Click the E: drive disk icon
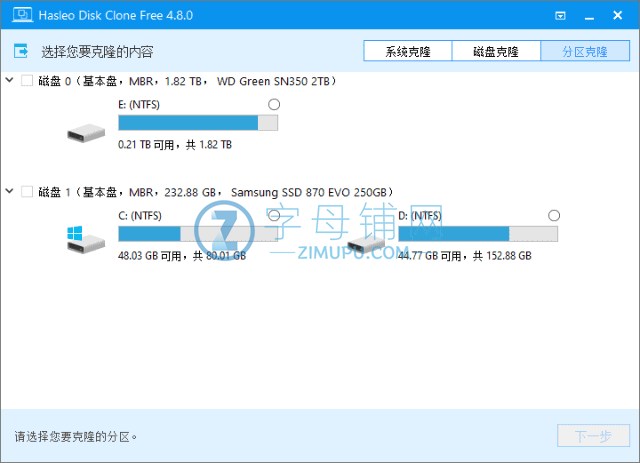640x463 pixels. (x=86, y=134)
